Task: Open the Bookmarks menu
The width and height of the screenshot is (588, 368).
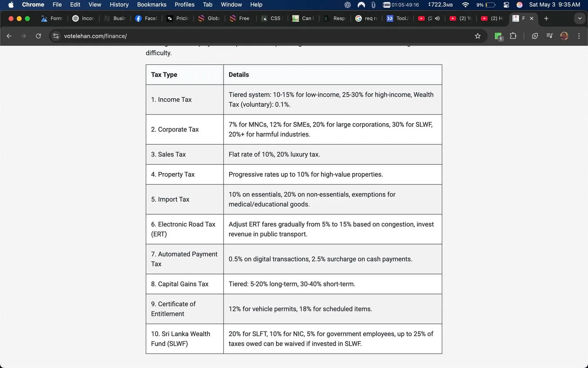Action: [152, 5]
